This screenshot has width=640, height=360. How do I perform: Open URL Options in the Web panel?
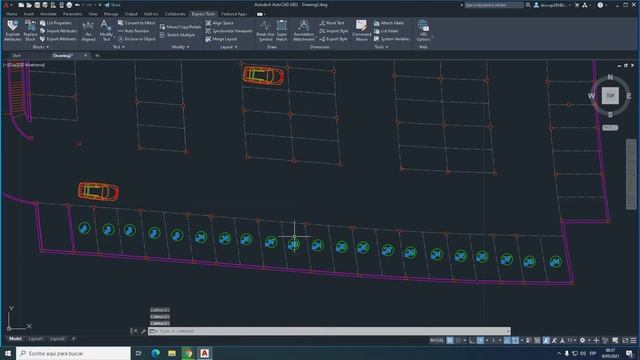tap(423, 30)
